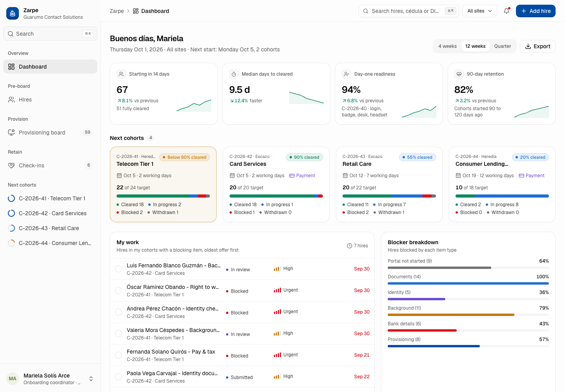Click the Documents (14) blocker bar
Screen dimensions: 565x392
pyautogui.click(x=468, y=283)
